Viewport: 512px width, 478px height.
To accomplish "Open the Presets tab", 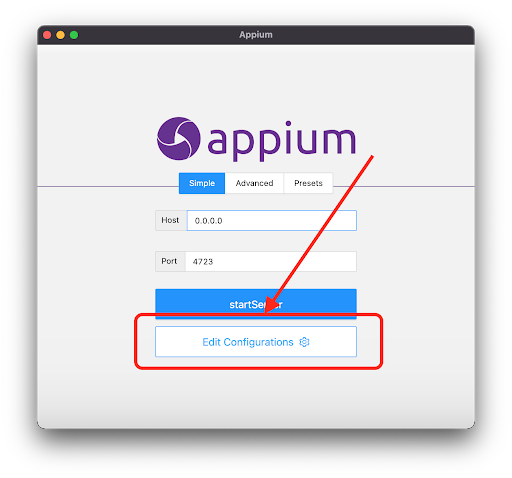I will click(308, 183).
